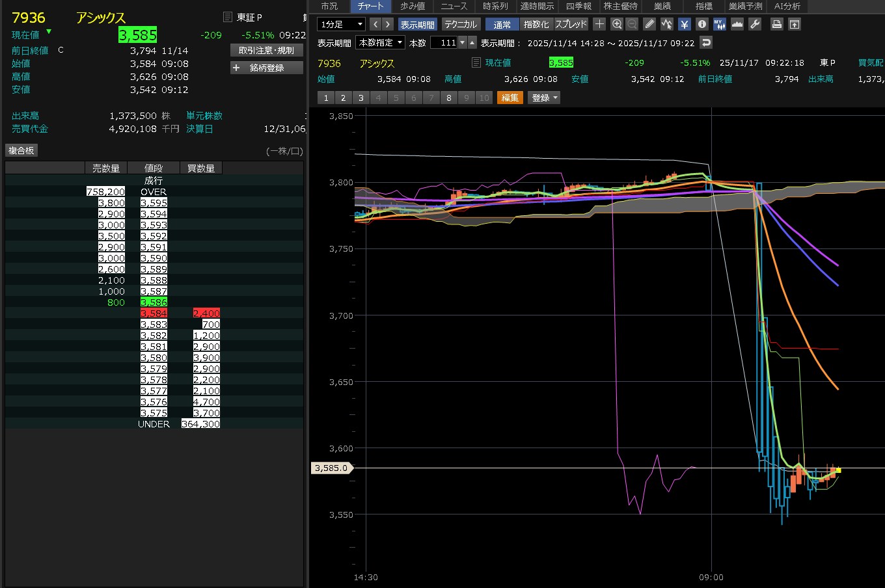
Task: Click the crosshair cursor icon in chart toolbar
Action: click(x=599, y=24)
